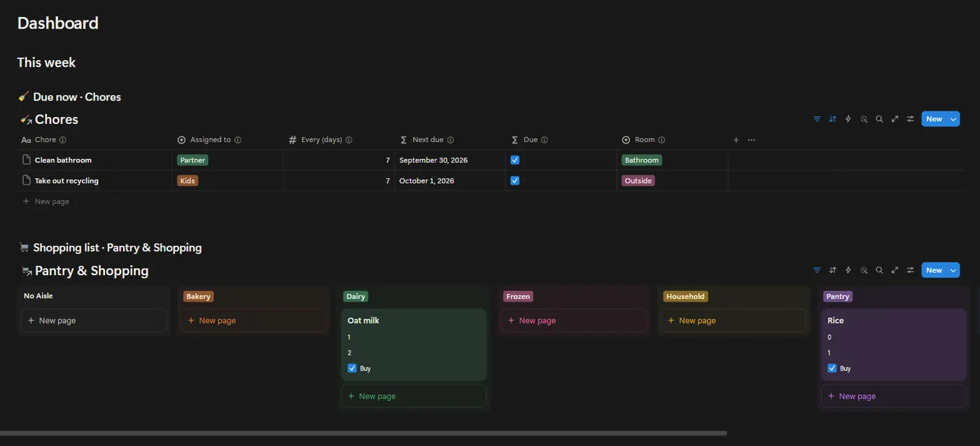Open Chores view settings sliders icon
The width and height of the screenshot is (980, 446).
(910, 119)
